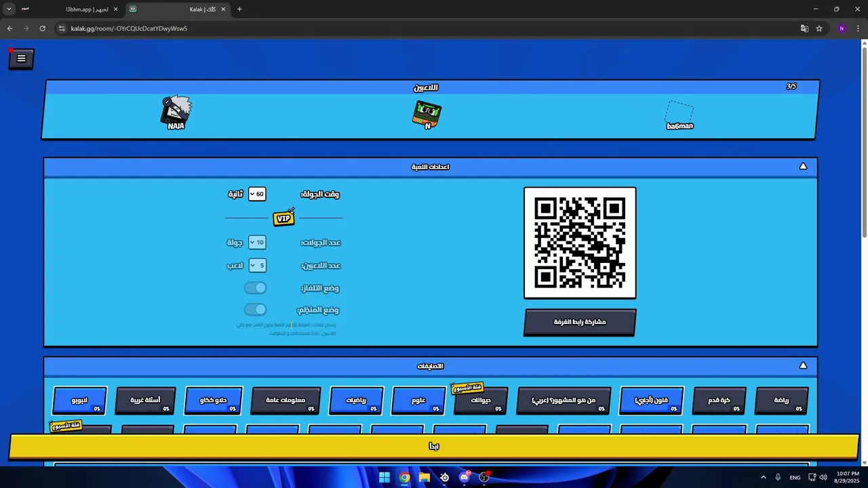Image resolution: width=868 pixels, height=488 pixels.
Task: Select من هو المشهور؟ (عربي) category
Action: click(564, 401)
